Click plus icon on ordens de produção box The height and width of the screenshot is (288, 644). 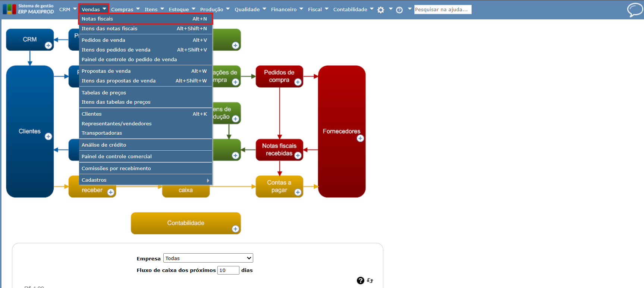point(236,119)
